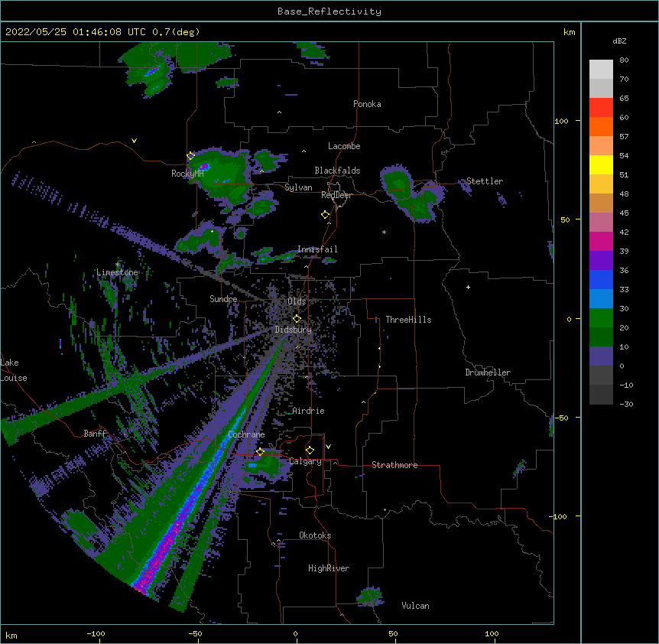
Task: Click the Lake Louise label at left edge
Action: pos(14,370)
